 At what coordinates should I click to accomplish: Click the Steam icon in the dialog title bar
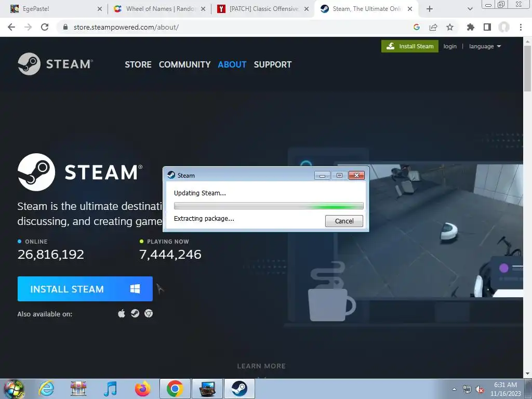tap(171, 175)
